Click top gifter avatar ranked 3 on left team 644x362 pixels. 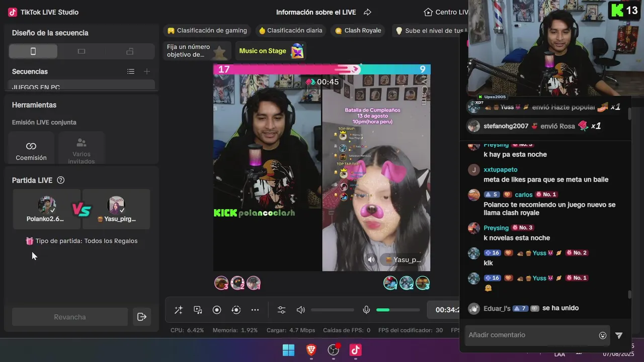tap(221, 283)
